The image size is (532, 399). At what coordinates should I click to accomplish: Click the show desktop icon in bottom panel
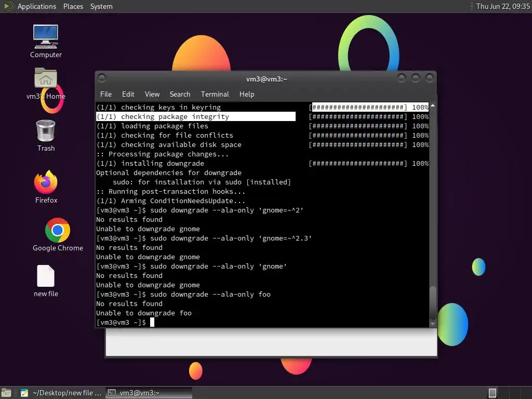click(x=6, y=393)
